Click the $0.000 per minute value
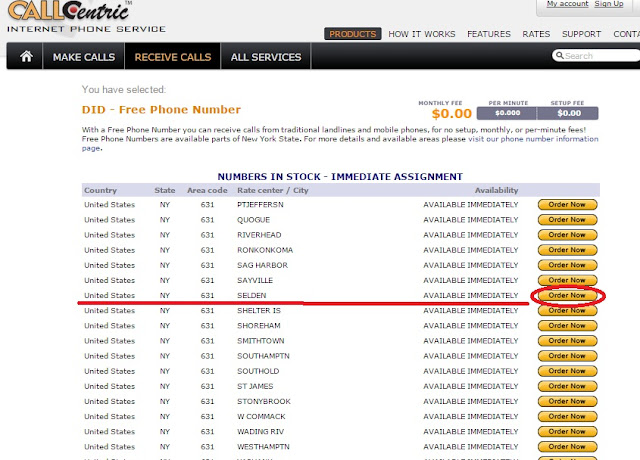 click(x=507, y=113)
